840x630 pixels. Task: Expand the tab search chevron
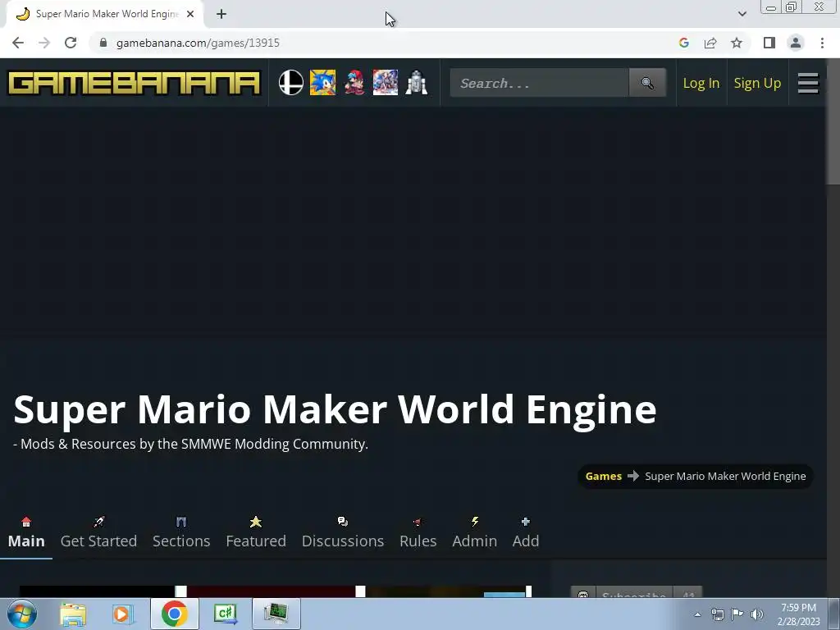742,14
